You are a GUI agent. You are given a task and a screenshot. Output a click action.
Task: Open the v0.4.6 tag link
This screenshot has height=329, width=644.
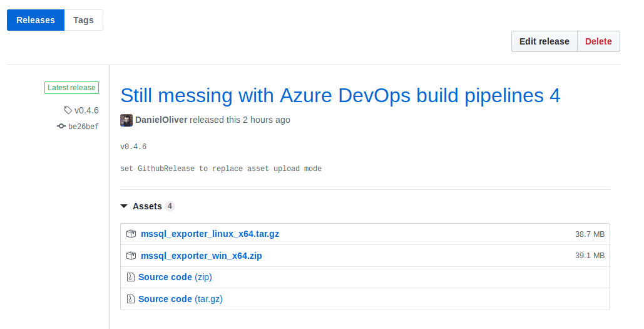[86, 110]
